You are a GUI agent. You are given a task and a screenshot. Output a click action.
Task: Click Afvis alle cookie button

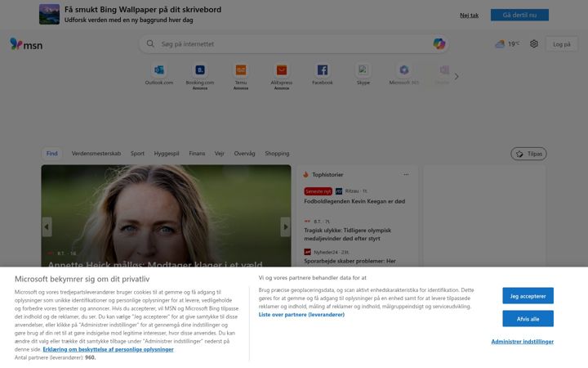click(528, 319)
